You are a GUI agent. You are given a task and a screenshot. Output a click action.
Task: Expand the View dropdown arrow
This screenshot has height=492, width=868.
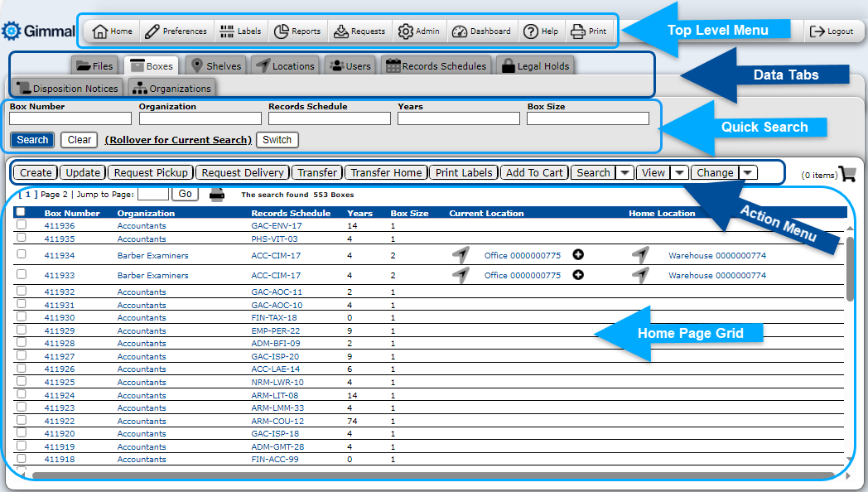click(x=679, y=173)
